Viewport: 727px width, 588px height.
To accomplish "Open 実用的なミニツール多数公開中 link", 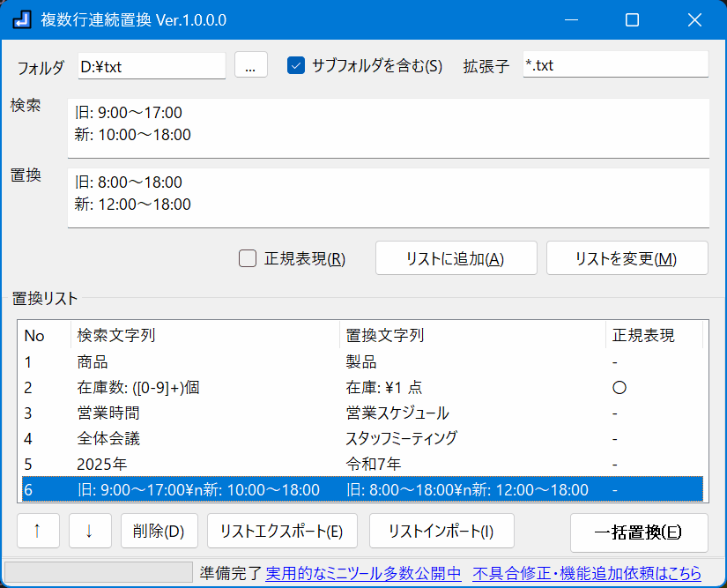I will 363,573.
